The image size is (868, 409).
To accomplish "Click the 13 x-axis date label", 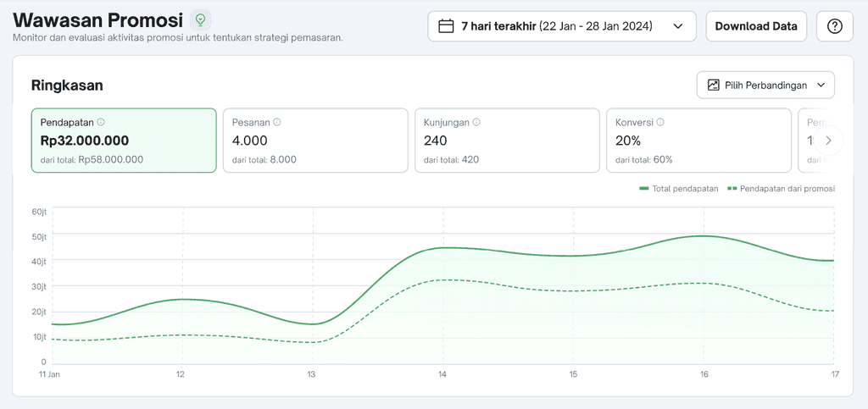I will 311,374.
